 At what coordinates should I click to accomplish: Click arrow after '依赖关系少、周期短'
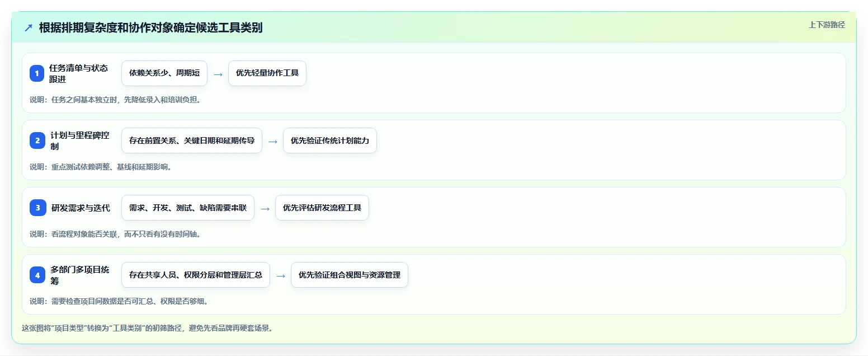coord(218,74)
